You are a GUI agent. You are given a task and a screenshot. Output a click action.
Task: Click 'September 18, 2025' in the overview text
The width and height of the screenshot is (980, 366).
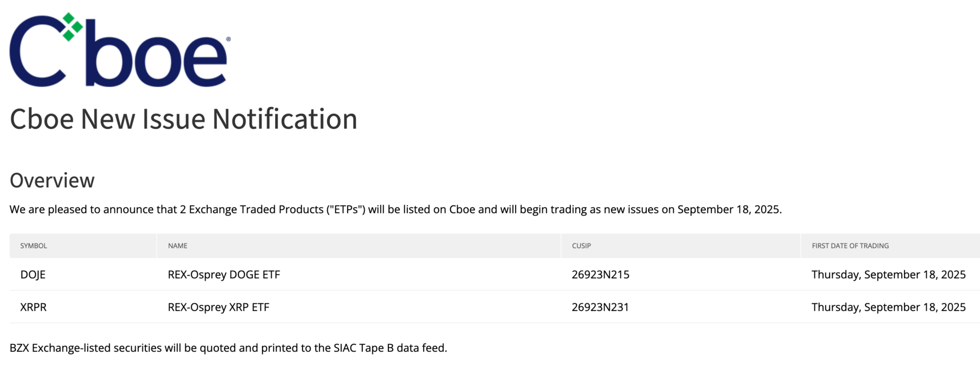pos(729,209)
